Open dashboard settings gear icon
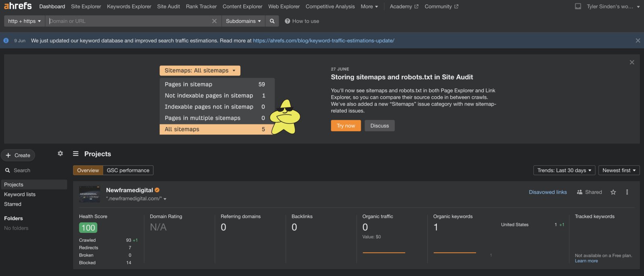The image size is (644, 276). tap(60, 154)
